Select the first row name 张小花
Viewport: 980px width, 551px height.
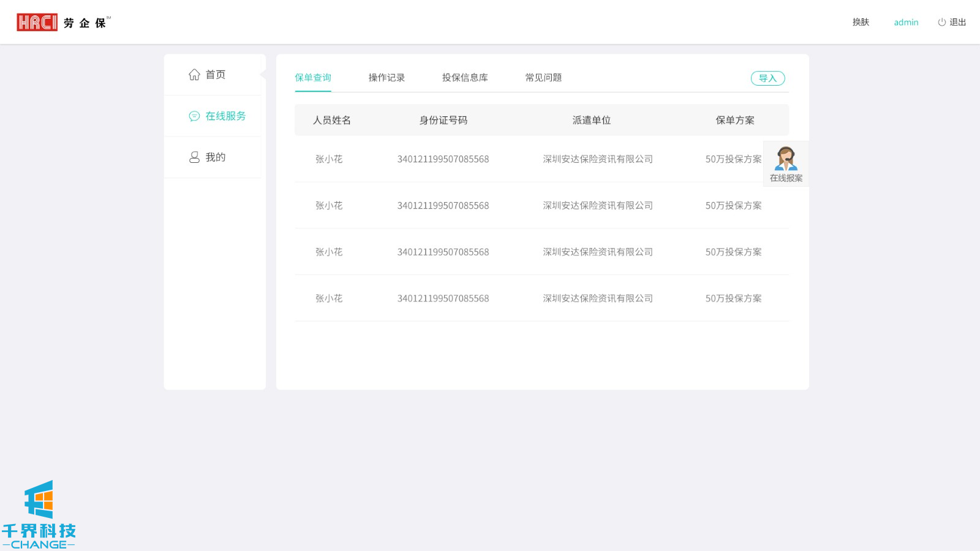pyautogui.click(x=329, y=159)
